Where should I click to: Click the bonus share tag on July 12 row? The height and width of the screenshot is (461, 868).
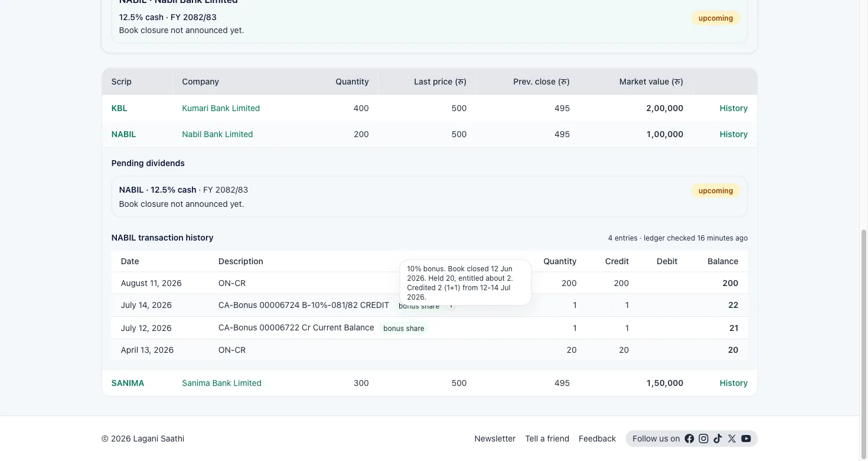404,329
